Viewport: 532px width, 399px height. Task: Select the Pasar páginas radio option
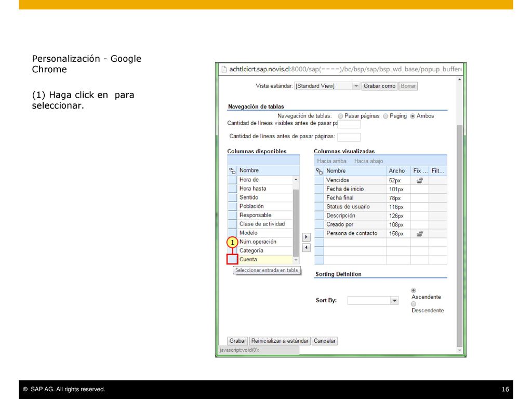(x=340, y=116)
